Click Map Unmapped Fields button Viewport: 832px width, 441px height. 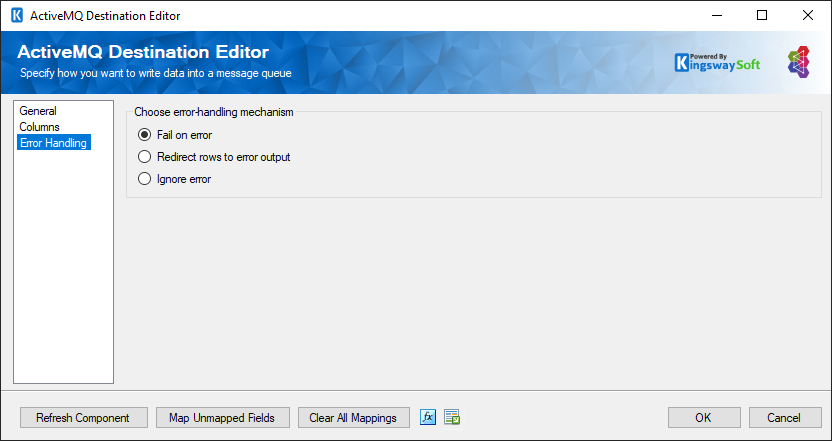223,418
